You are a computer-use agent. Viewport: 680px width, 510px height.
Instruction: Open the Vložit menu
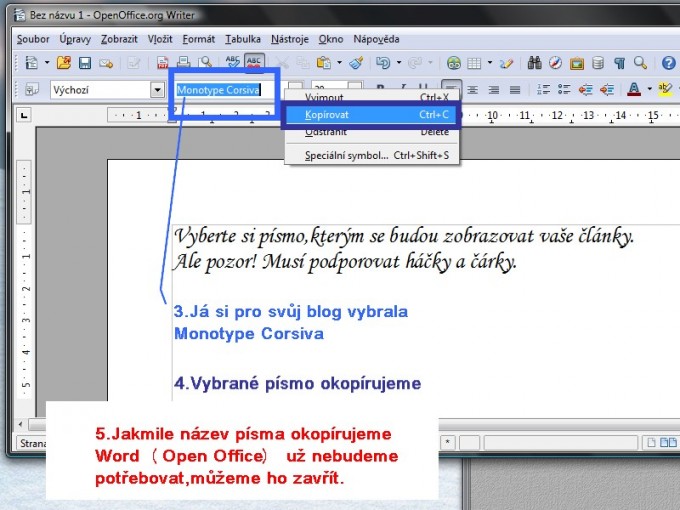click(x=160, y=39)
